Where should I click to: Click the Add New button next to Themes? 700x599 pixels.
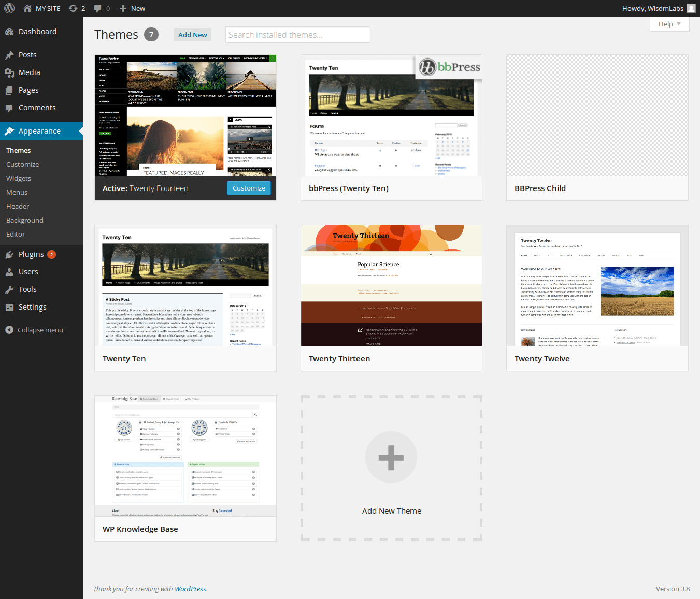(x=193, y=35)
